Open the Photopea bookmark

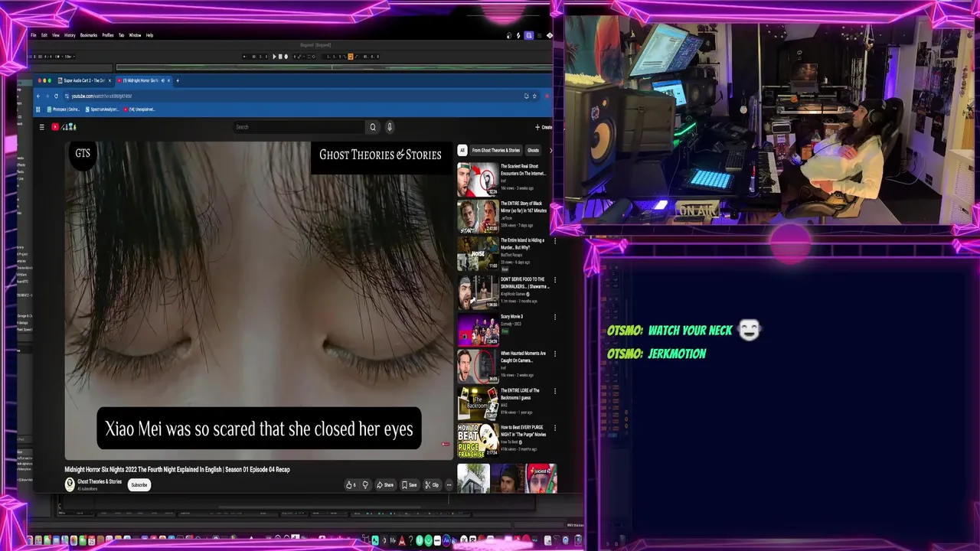point(63,109)
